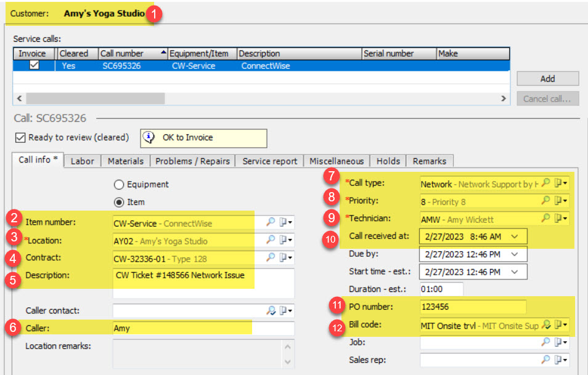Image resolution: width=588 pixels, height=375 pixels.
Task: Expand Start time est. date picker
Action: pos(515,272)
